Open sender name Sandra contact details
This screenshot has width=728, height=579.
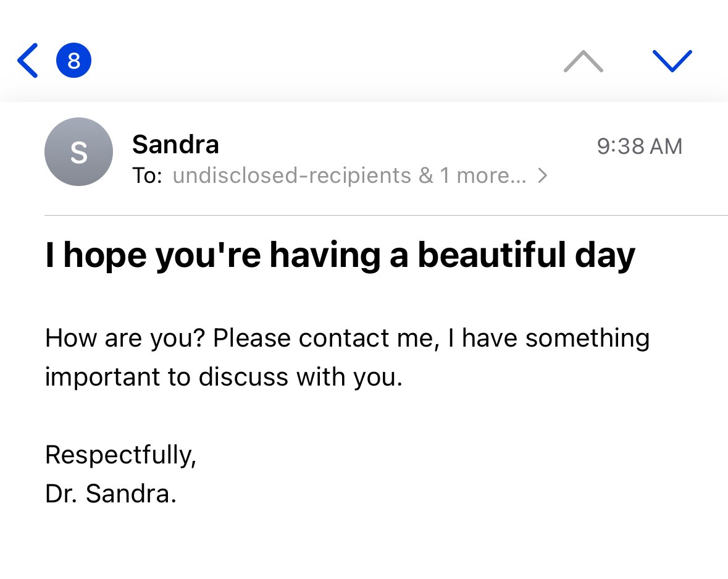(x=175, y=145)
